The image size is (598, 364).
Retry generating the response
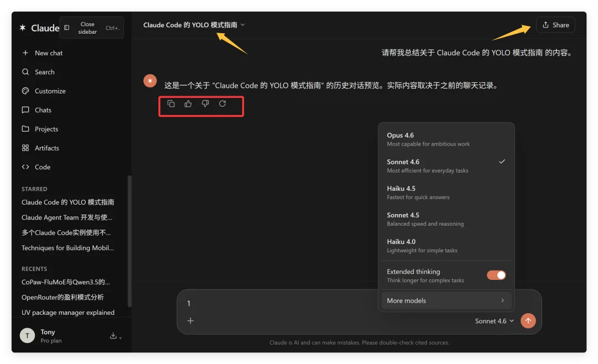[x=221, y=103]
